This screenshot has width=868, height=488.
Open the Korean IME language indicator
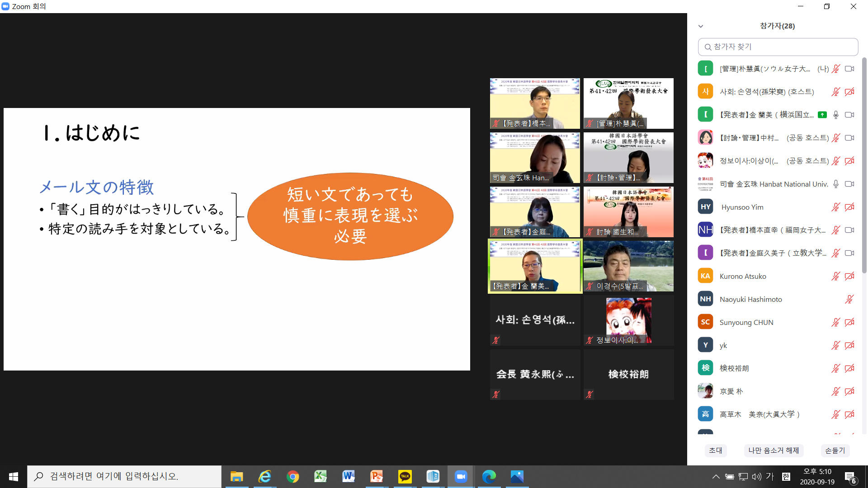click(x=786, y=476)
